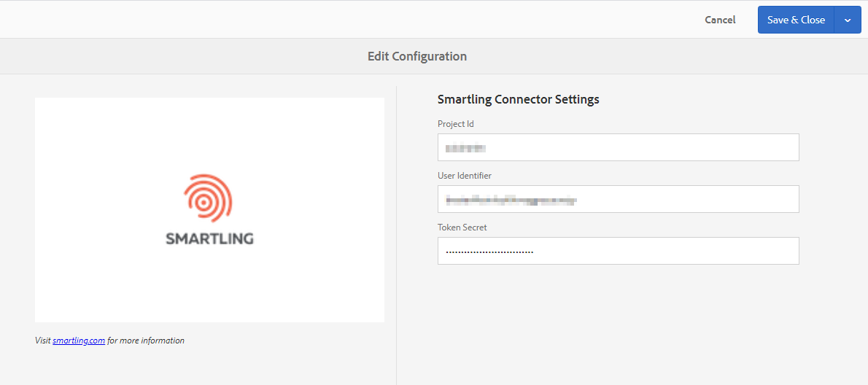Open the smartling.com link

pyautogui.click(x=79, y=341)
